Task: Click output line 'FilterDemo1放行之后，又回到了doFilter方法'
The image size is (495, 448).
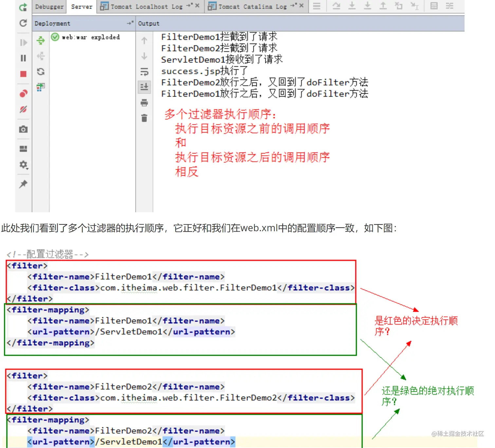Action: pyautogui.click(x=265, y=94)
